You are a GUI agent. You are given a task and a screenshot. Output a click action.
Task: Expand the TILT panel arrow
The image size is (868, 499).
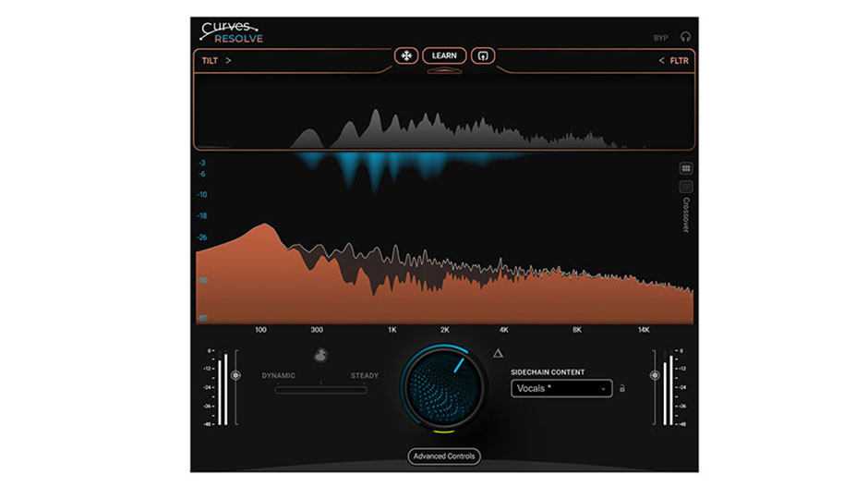tap(228, 61)
